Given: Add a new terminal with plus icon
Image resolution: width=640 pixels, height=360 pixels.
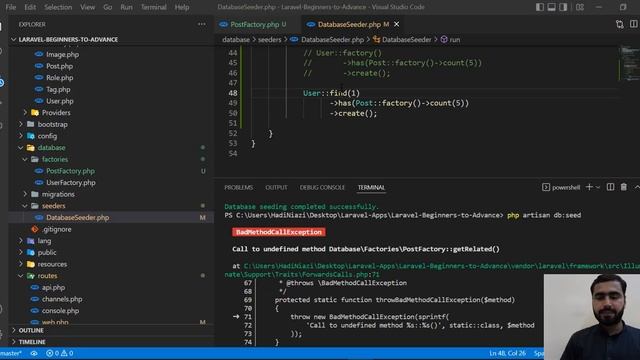Looking at the screenshot, I should pos(589,187).
